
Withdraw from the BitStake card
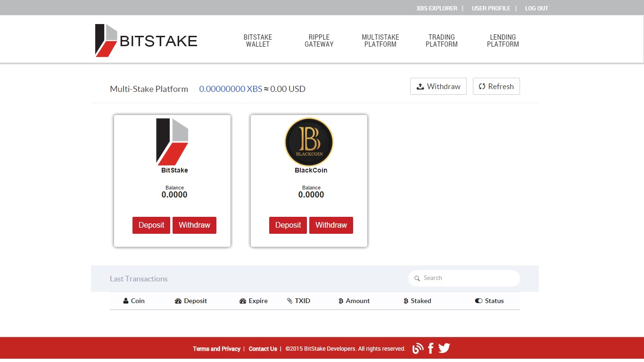(194, 225)
